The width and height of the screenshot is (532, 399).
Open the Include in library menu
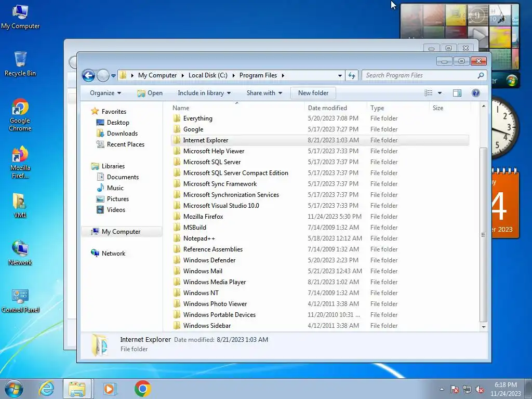point(204,93)
